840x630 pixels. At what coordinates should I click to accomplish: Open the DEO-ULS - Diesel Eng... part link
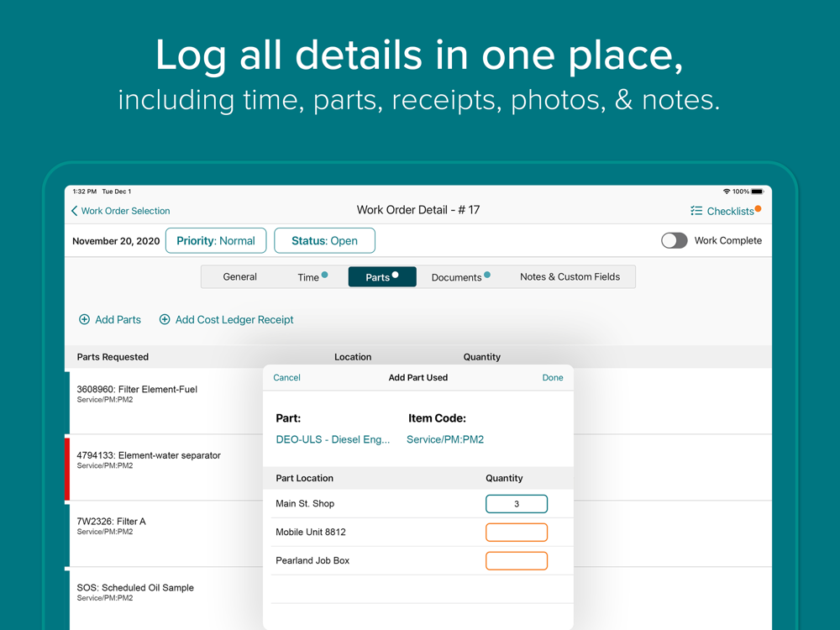[333, 439]
